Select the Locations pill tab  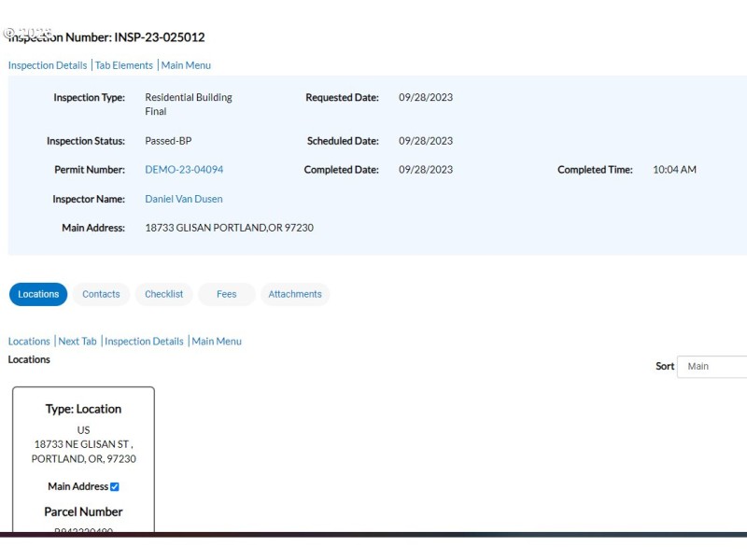[38, 294]
